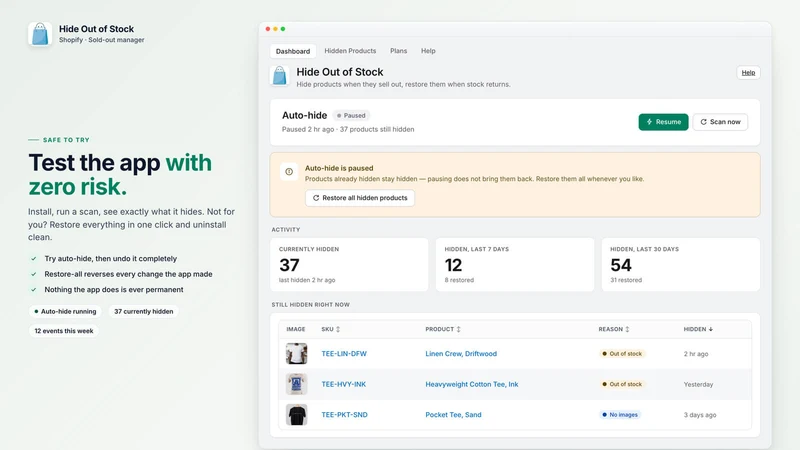
Task: Click the Linen Crew product thumbnail
Action: pos(296,354)
